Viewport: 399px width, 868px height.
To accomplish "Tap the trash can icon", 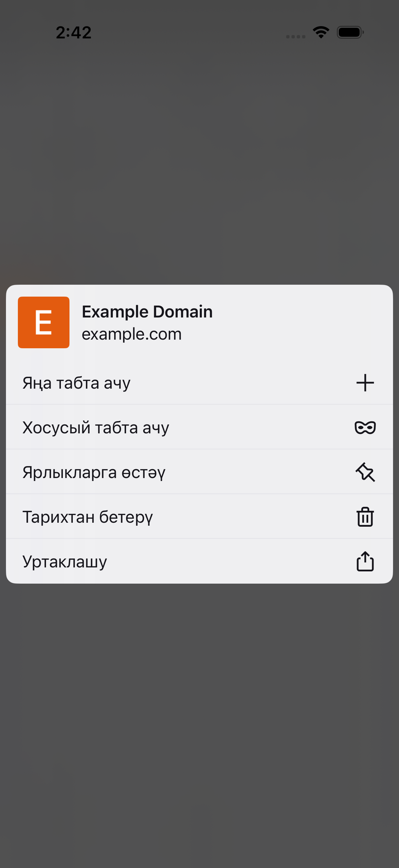I will point(365,516).
